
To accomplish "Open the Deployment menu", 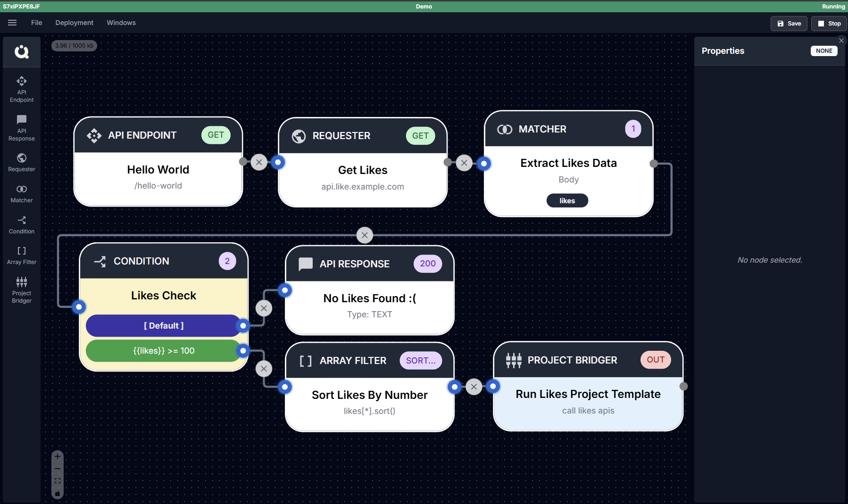I will coord(74,23).
